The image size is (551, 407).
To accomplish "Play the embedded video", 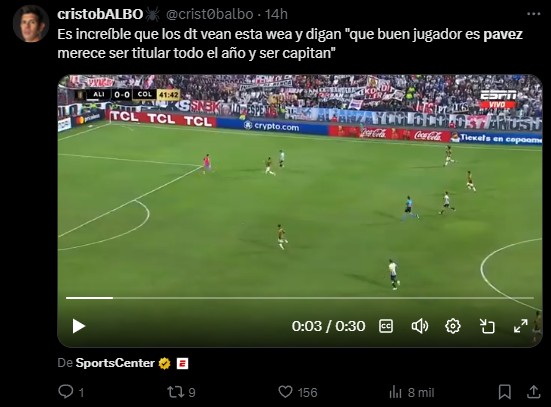I will pyautogui.click(x=79, y=326).
